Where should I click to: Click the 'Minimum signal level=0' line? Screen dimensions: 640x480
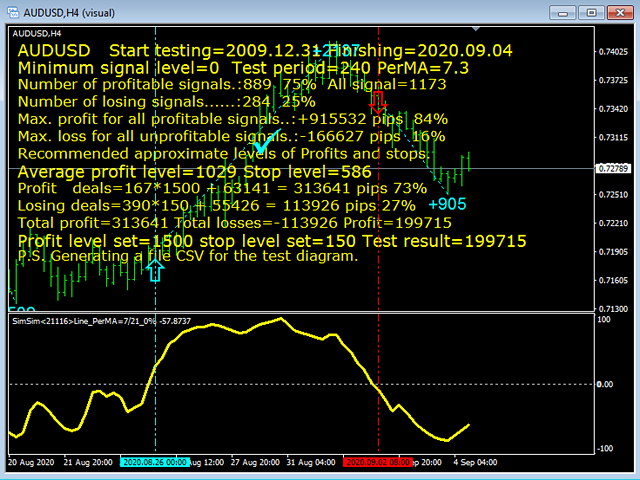pos(243,68)
